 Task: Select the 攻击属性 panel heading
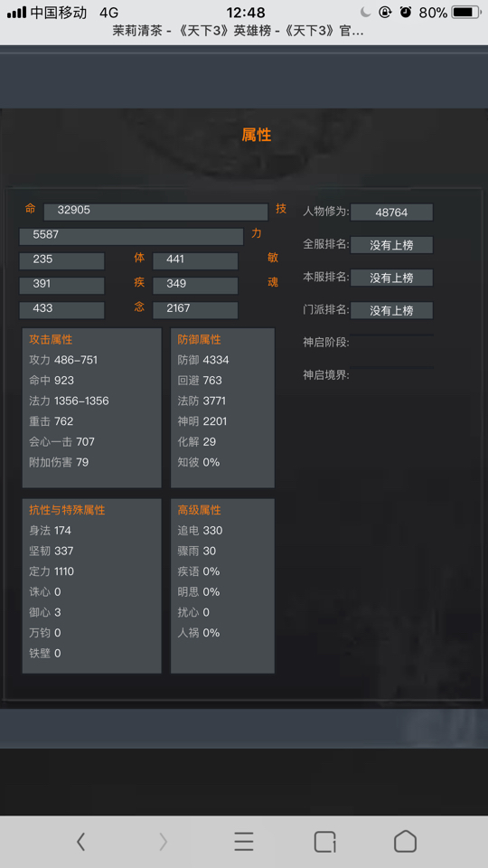click(x=51, y=339)
